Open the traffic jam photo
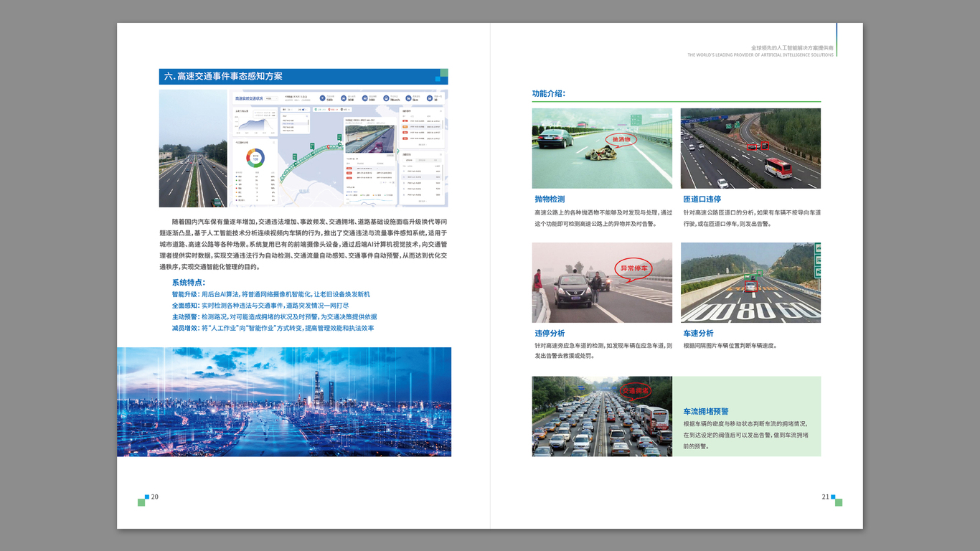Viewport: 980px width, 551px height. [602, 416]
